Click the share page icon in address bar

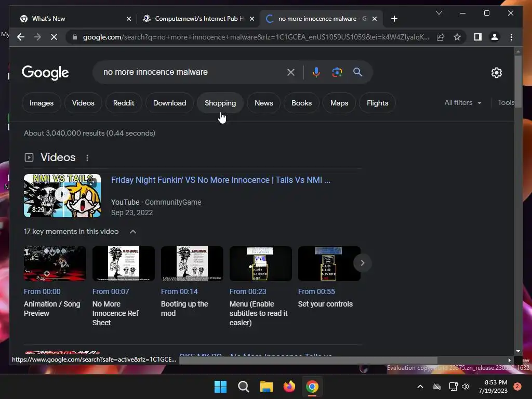pos(441,37)
